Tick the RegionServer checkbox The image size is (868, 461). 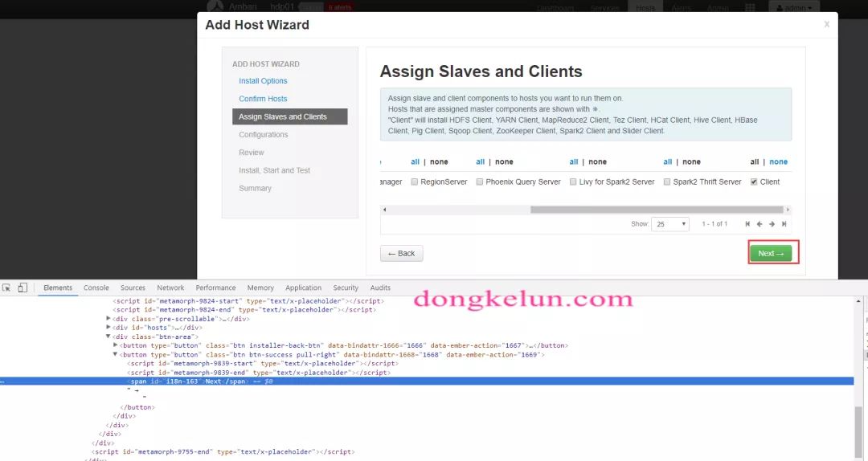(x=414, y=182)
